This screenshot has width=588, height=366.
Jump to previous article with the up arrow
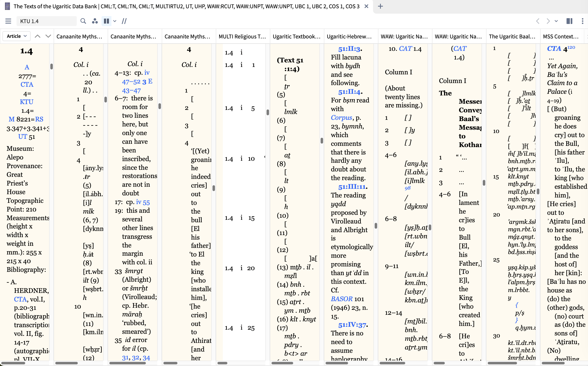(38, 36)
